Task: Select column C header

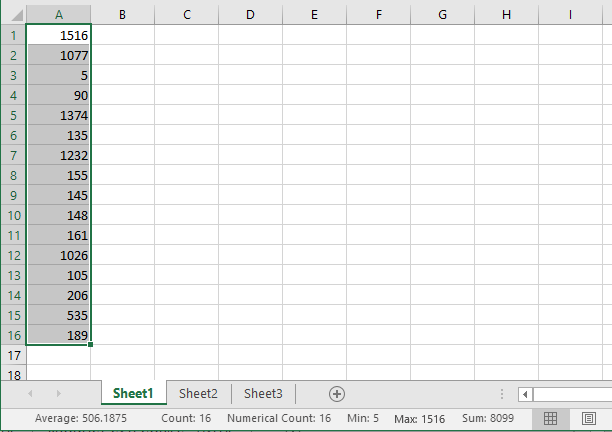Action: click(x=187, y=15)
